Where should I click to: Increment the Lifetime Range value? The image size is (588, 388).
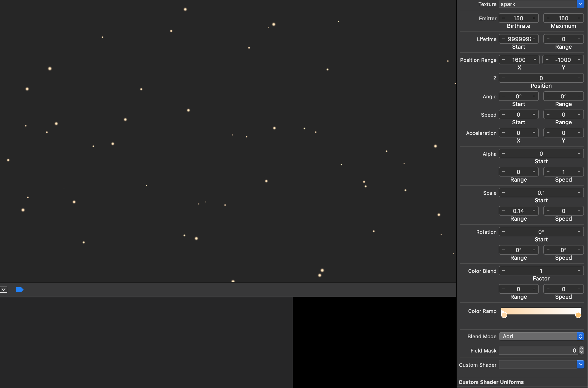pos(579,39)
